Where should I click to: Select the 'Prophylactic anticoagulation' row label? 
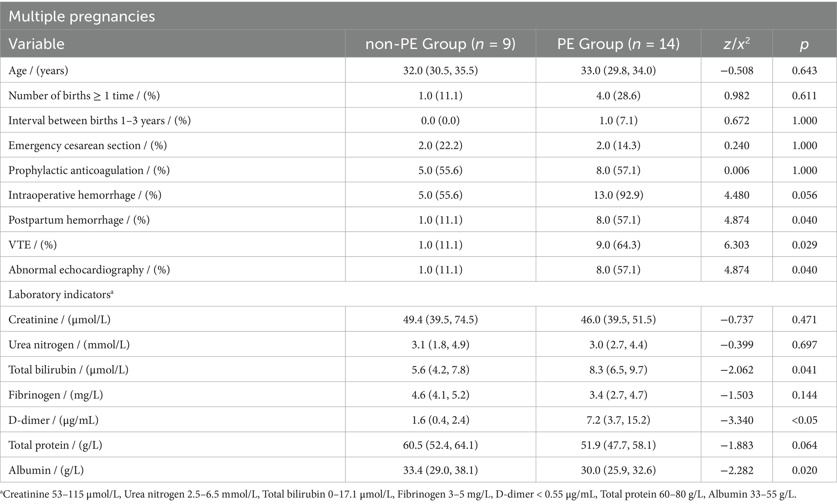coord(89,170)
